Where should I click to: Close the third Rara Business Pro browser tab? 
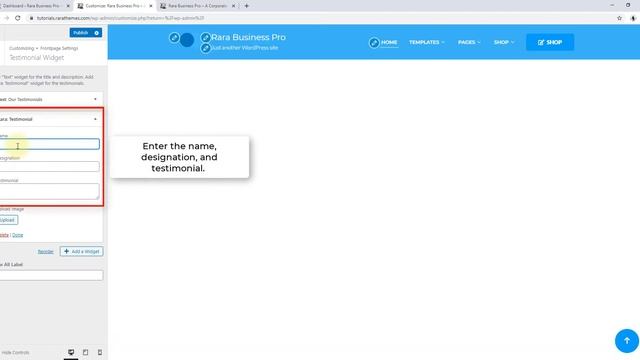click(233, 6)
